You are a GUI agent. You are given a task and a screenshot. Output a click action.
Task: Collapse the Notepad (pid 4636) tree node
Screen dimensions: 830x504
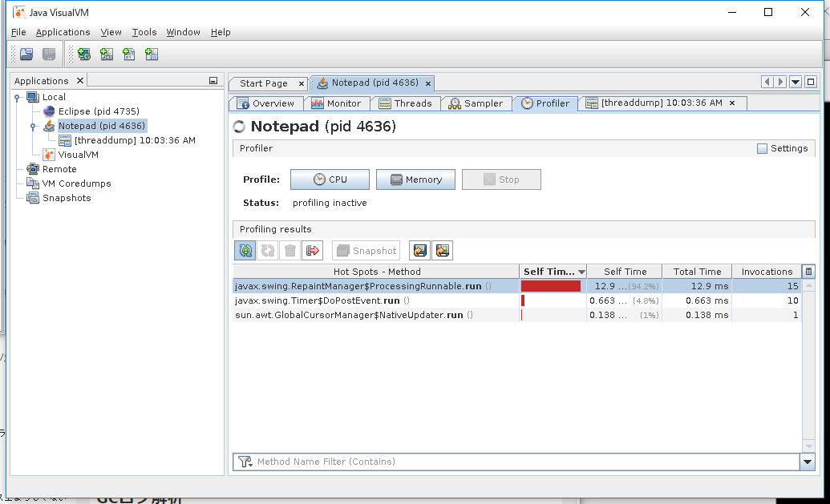[x=33, y=127]
